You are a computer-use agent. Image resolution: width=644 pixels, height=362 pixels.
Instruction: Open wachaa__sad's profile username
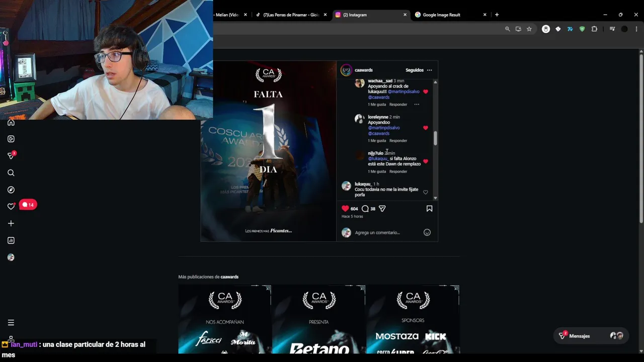point(380,81)
